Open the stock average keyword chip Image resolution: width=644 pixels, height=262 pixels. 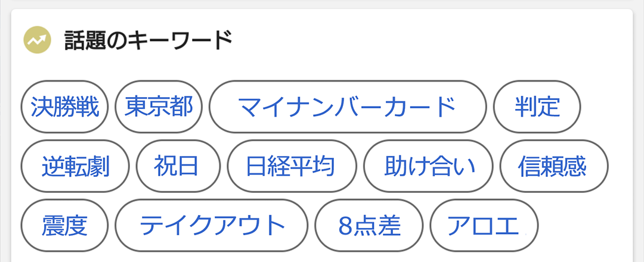click(x=292, y=166)
